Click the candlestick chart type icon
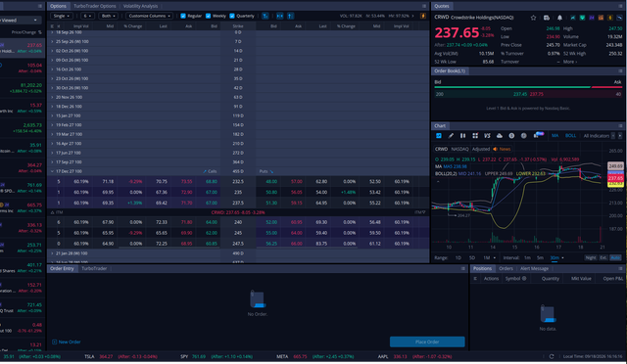The image size is (627, 364). pos(462,136)
